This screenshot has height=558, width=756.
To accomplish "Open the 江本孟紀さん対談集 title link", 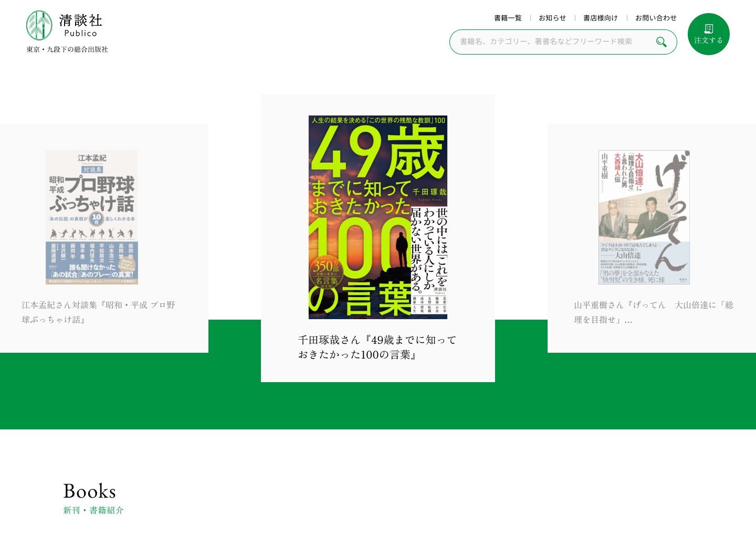I will pyautogui.click(x=99, y=312).
